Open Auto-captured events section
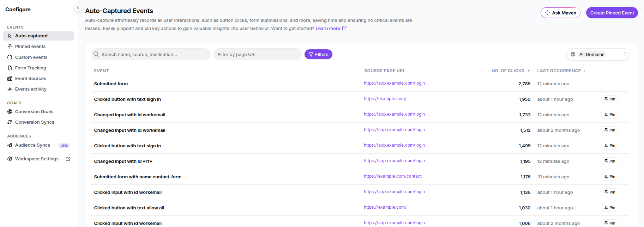The width and height of the screenshot is (644, 227). 38,36
